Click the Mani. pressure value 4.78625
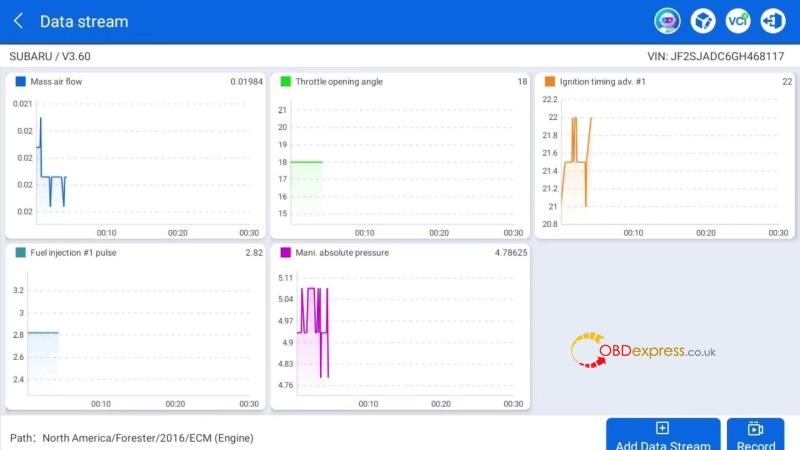 (x=511, y=253)
